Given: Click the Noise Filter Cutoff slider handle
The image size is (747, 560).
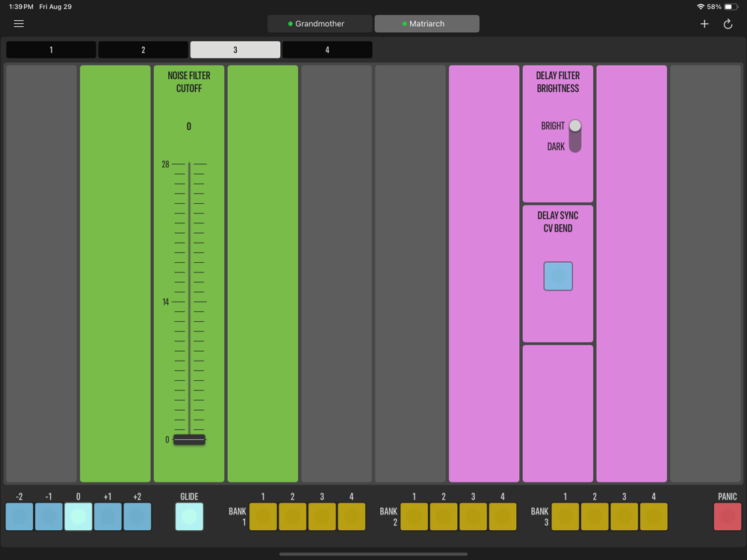Looking at the screenshot, I should click(x=189, y=440).
